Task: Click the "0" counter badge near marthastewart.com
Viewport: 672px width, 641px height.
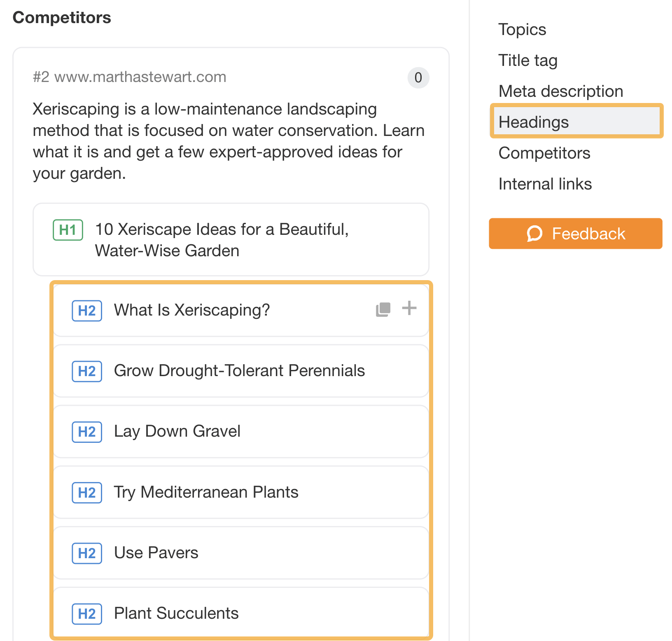Action: [418, 78]
